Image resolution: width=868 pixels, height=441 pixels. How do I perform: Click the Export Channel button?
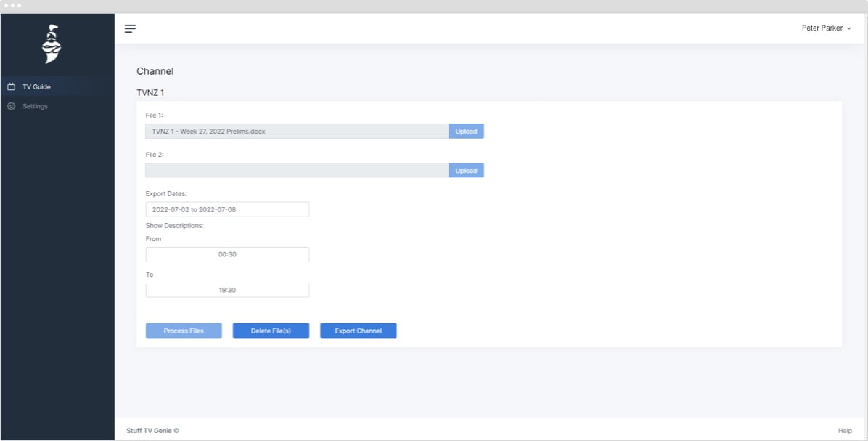click(x=359, y=331)
